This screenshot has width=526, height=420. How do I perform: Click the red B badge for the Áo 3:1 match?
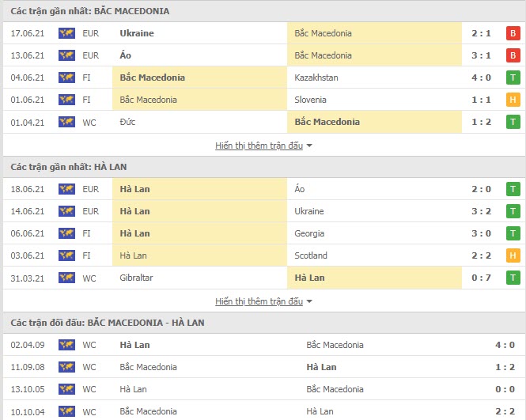(x=513, y=55)
